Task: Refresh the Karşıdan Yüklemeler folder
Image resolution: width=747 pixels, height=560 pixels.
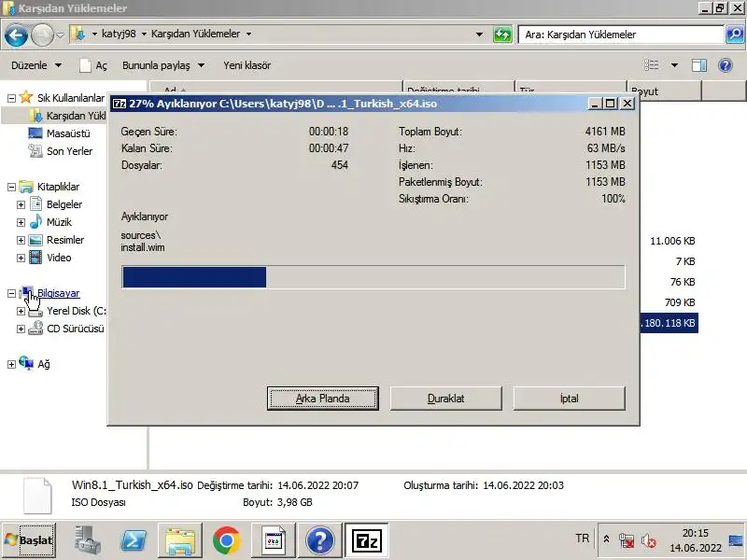Action: 502,35
